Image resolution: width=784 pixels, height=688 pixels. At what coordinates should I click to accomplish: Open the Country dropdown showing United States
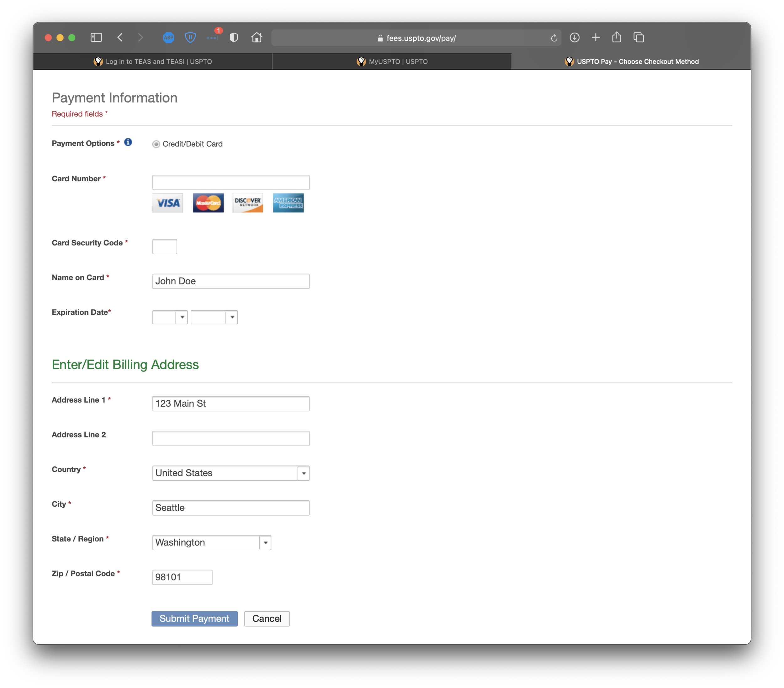click(x=231, y=473)
